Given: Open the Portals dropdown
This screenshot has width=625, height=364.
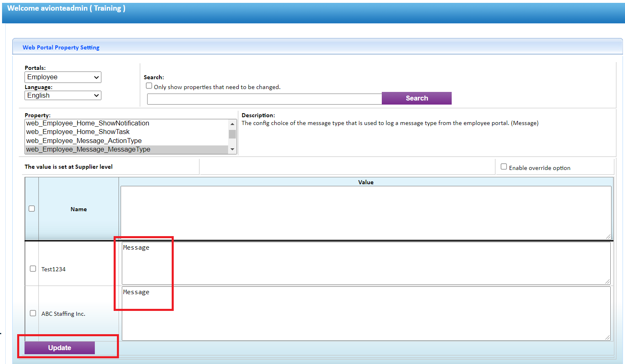Looking at the screenshot, I should (63, 77).
